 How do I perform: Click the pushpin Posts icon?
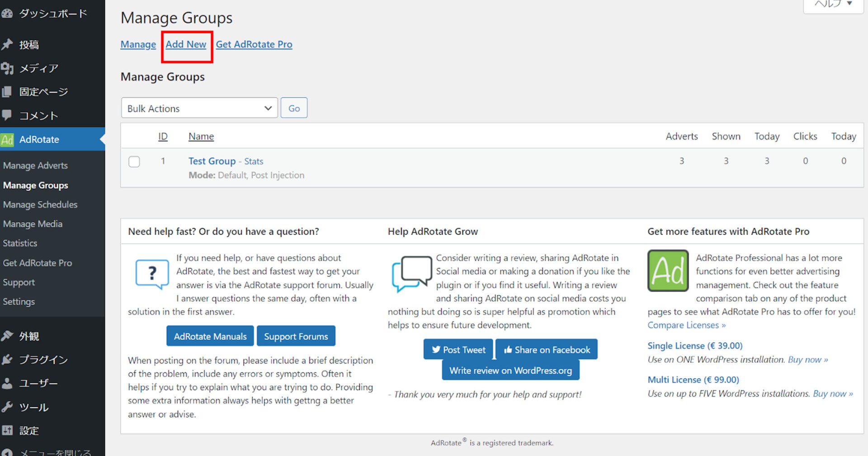[x=7, y=44]
